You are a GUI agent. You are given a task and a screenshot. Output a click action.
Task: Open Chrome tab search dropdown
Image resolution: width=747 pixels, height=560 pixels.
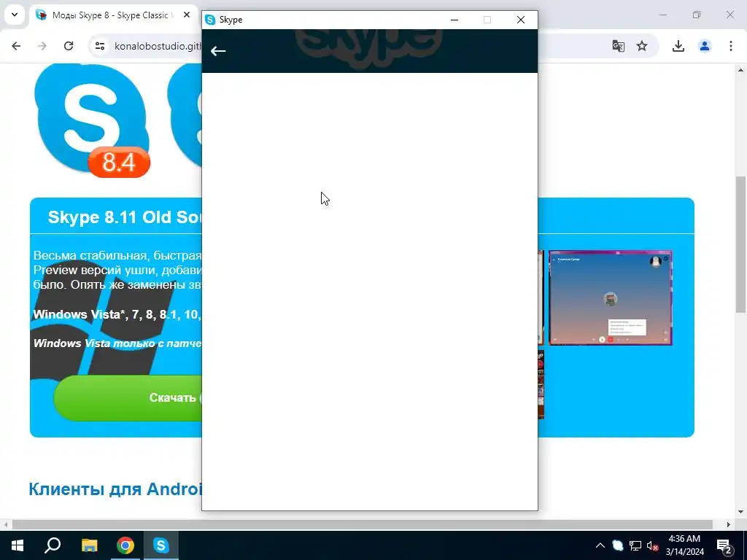15,15
